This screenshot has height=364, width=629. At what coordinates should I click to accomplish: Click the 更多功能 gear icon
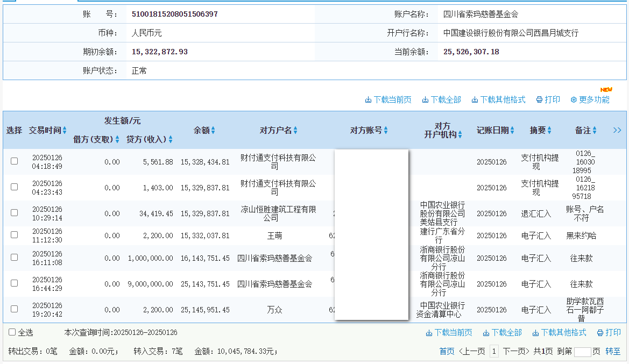(x=574, y=100)
